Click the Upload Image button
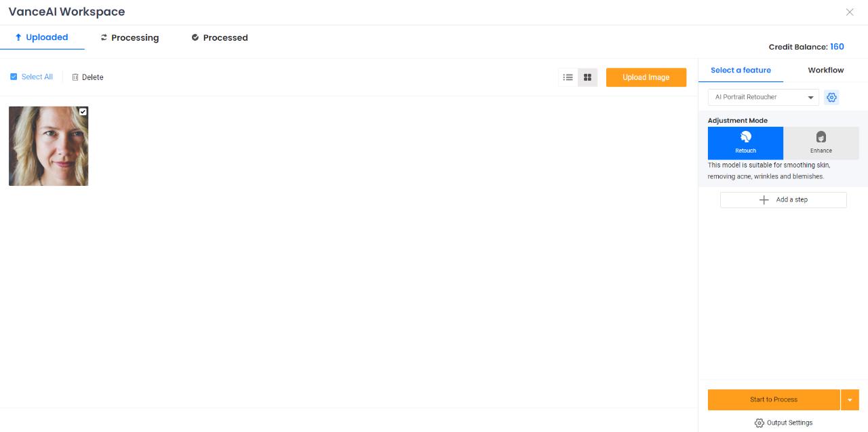The image size is (868, 432). pos(646,77)
